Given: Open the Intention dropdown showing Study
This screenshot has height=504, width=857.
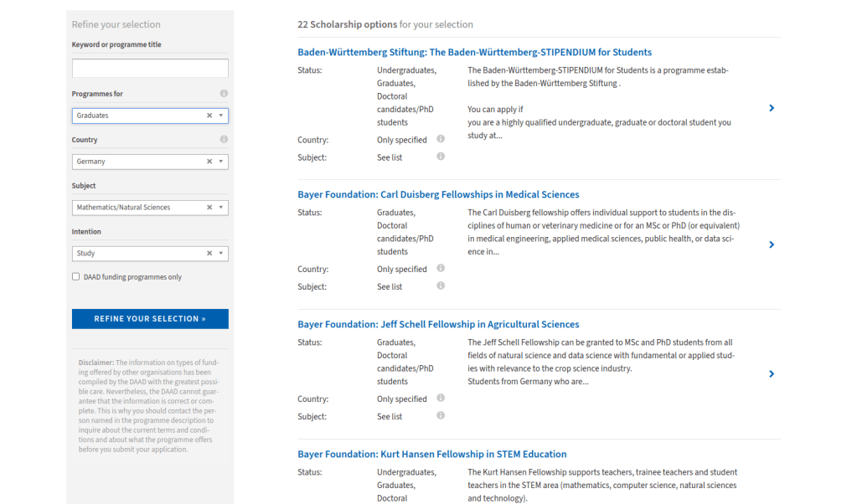Looking at the screenshot, I should coord(221,254).
